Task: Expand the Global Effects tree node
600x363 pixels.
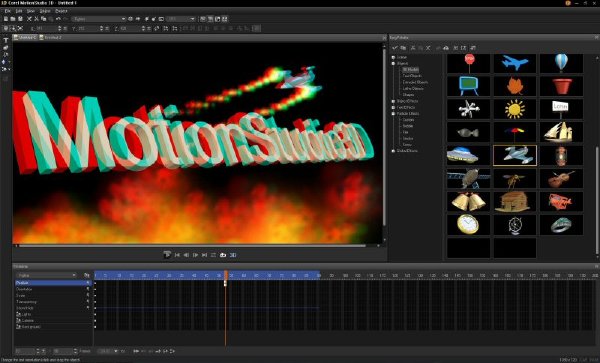Action: tap(393, 151)
